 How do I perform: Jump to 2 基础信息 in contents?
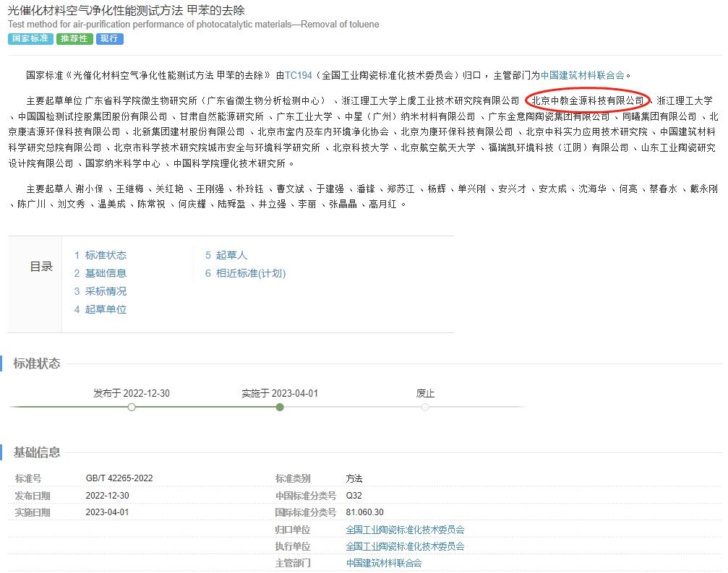(100, 273)
